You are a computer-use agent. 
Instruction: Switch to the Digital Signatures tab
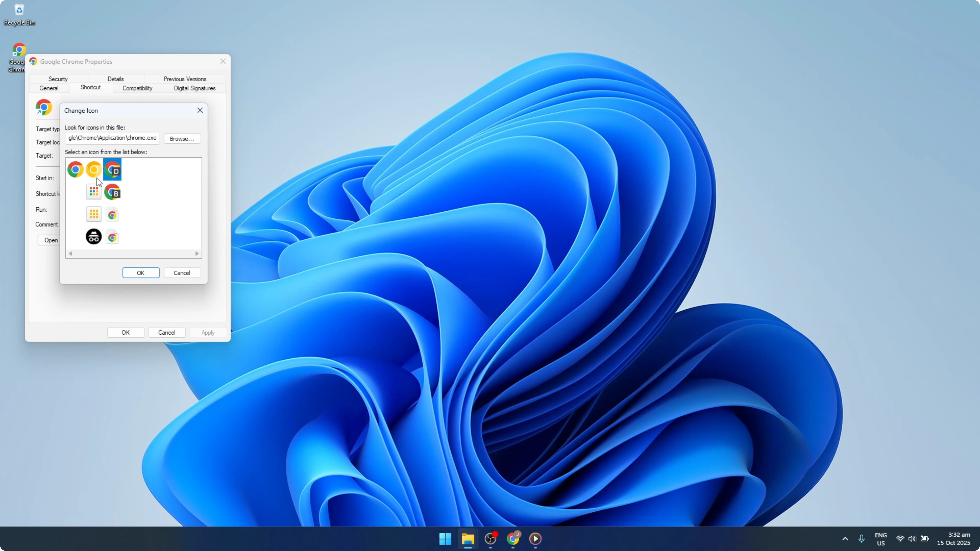point(194,88)
